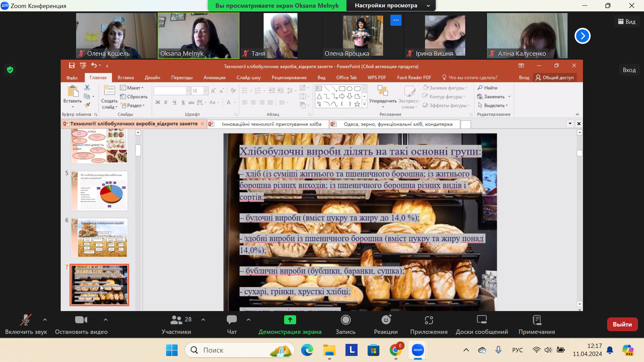Open Zoom Chat panel
This screenshot has height=362, width=644.
(231, 320)
